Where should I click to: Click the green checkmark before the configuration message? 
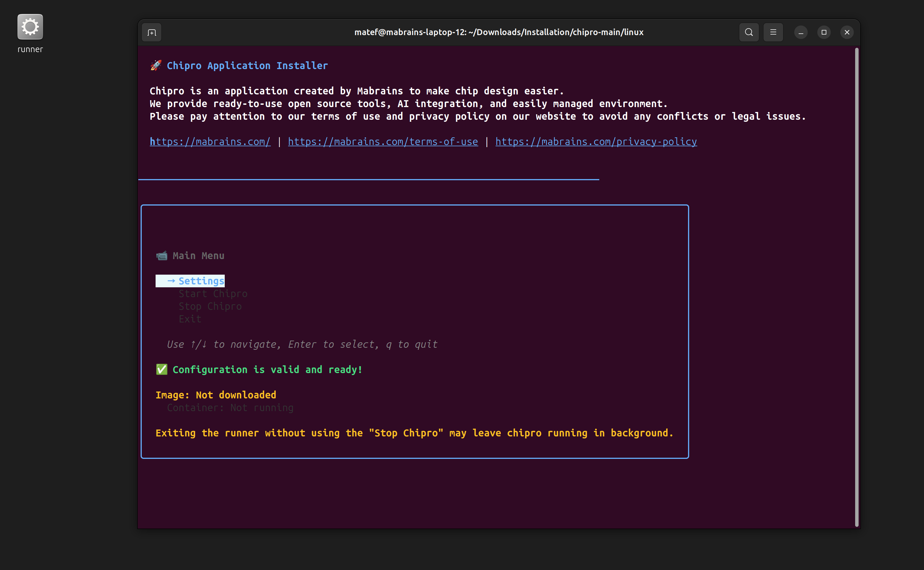[161, 369]
